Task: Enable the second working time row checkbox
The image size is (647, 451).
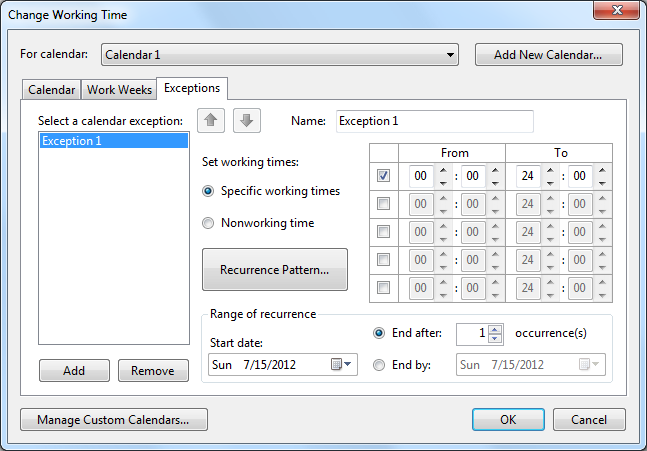Action: tap(384, 204)
